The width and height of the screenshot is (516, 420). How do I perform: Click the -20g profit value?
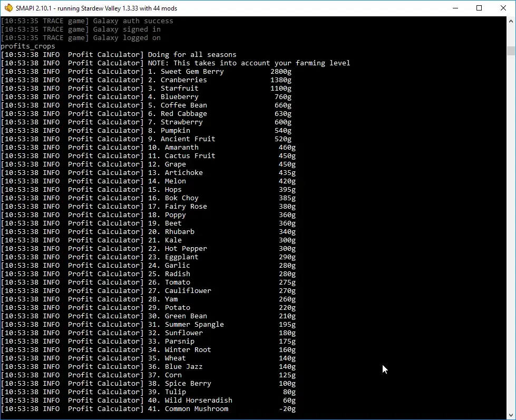point(287,409)
